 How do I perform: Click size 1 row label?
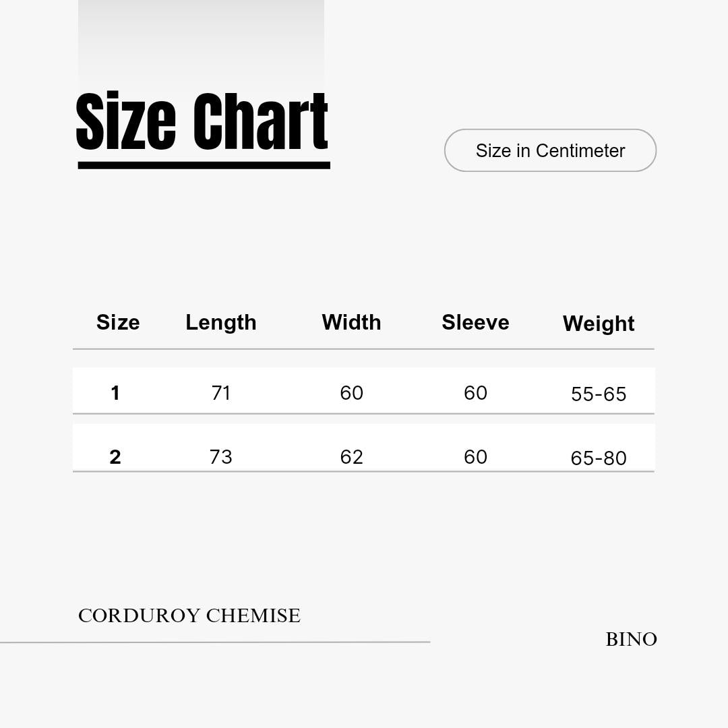coord(115,393)
